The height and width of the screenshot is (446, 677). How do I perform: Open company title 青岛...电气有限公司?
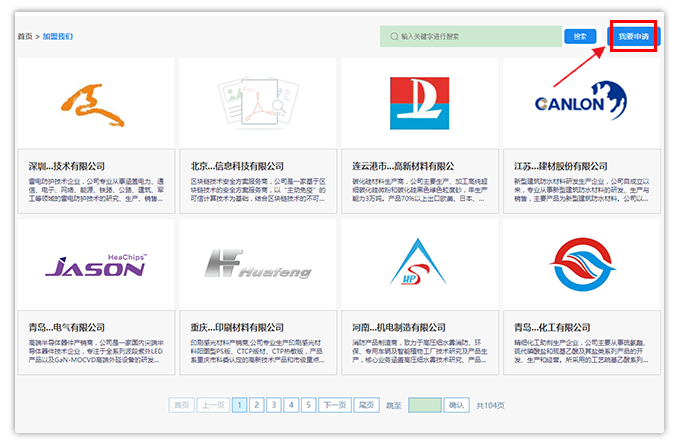pyautogui.click(x=67, y=328)
